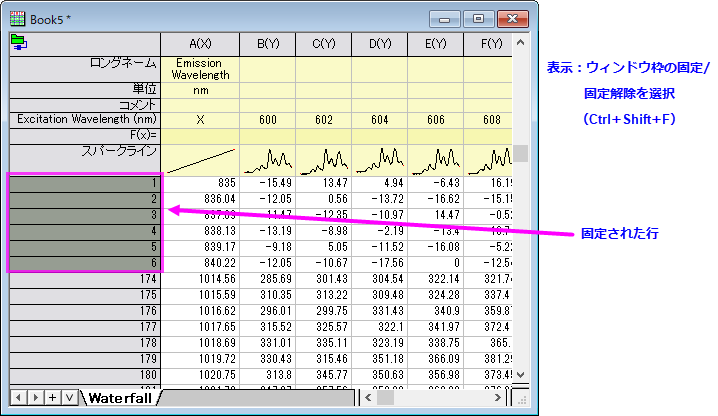718x416 pixels.
Task: Click the 604 excitation wavelength cell
Action: (x=380, y=120)
